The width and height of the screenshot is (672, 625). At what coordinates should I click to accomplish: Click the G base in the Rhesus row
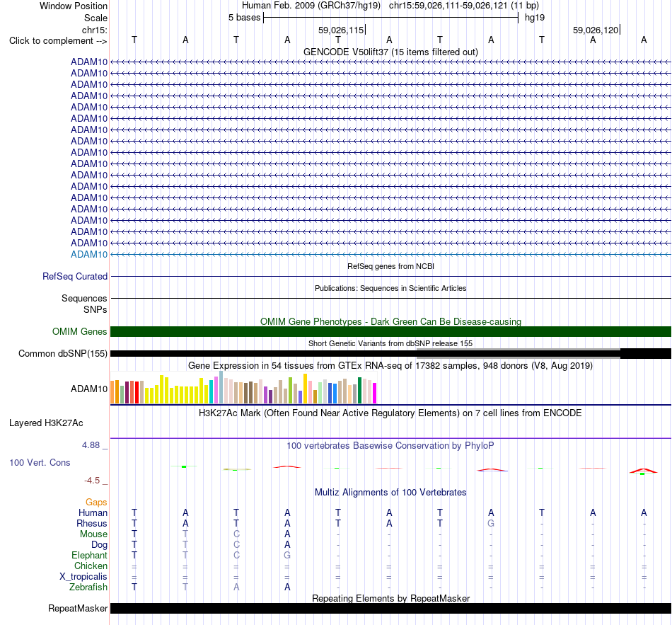point(491,523)
